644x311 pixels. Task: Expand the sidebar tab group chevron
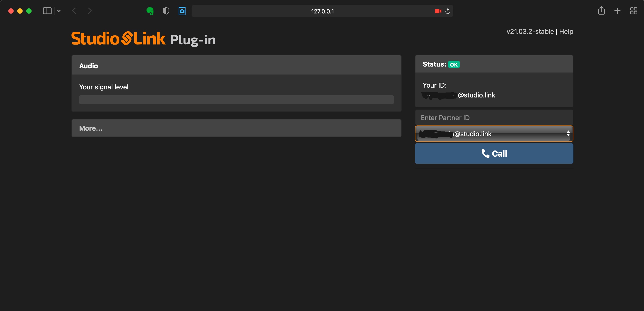(x=59, y=11)
